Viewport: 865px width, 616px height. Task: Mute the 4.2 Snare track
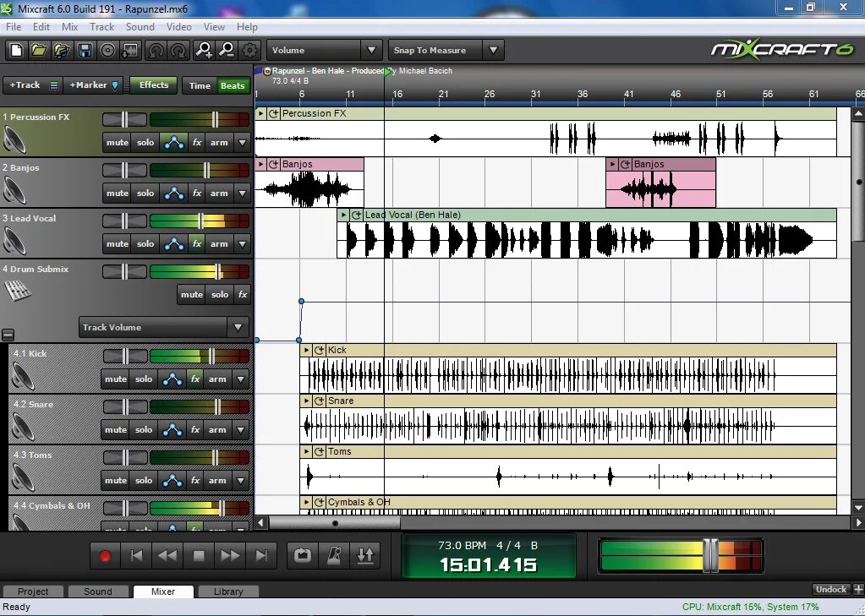(x=116, y=429)
